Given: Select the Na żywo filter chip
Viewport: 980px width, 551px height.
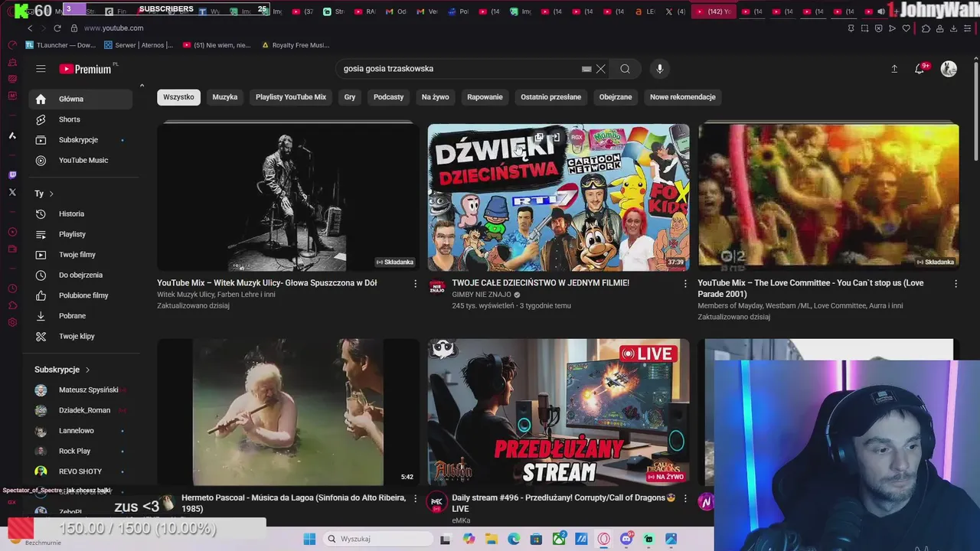Looking at the screenshot, I should click(x=435, y=97).
